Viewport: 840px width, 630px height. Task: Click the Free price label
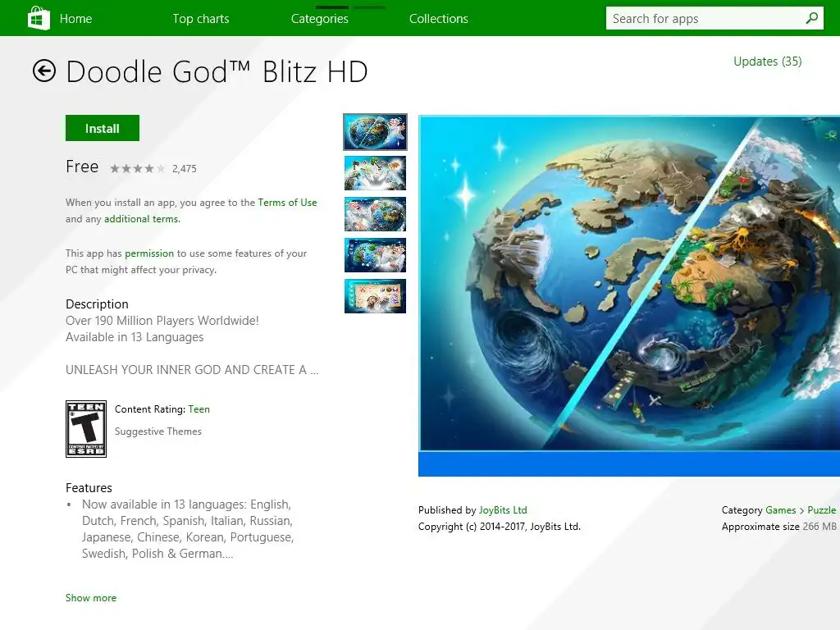(82, 167)
